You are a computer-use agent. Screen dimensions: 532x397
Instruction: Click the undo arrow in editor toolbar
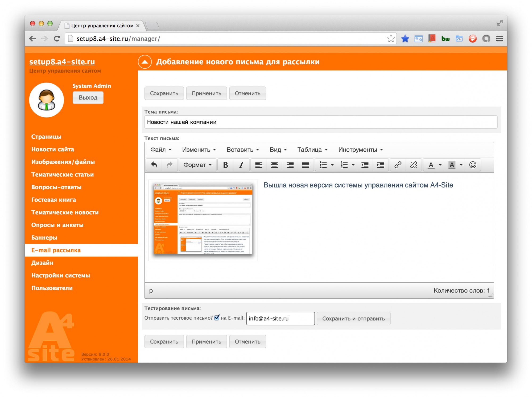pyautogui.click(x=154, y=165)
